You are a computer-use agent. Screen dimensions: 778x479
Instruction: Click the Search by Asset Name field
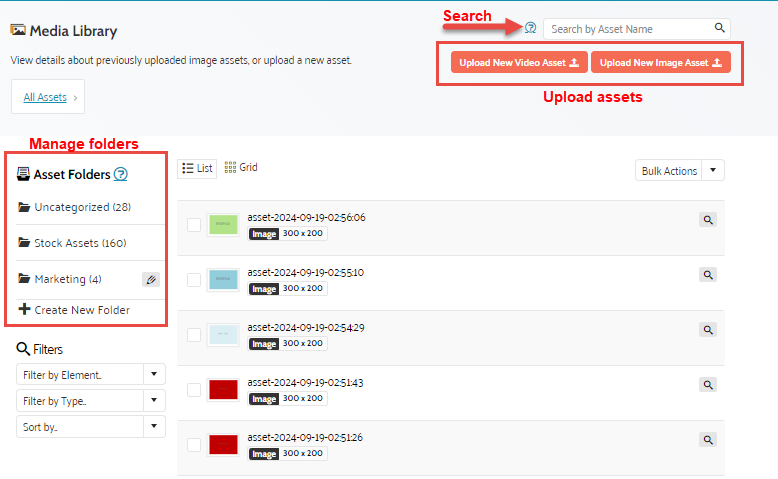click(x=627, y=29)
